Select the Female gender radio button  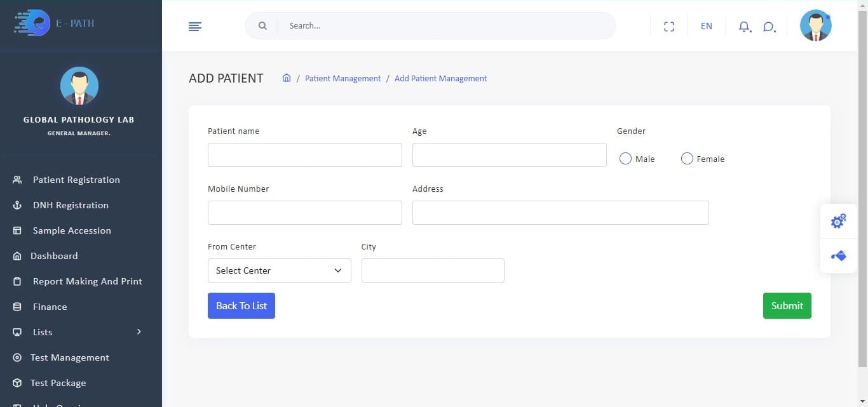tap(687, 159)
